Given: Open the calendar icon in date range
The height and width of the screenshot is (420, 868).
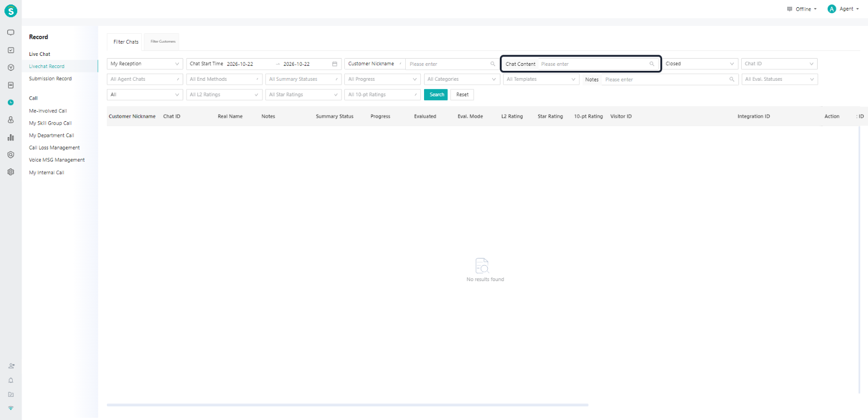Looking at the screenshot, I should pos(334,64).
